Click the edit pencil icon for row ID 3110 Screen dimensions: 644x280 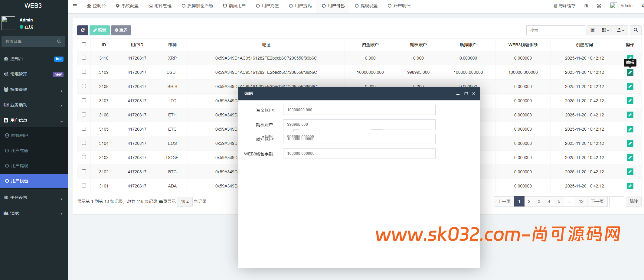coord(630,57)
